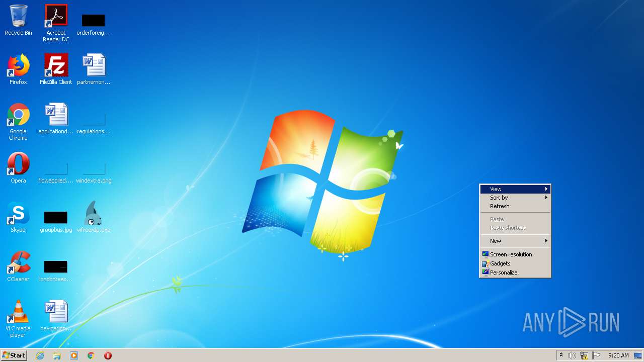Select the Google Chrome desktop shortcut
Screen dimensions: 644x362
[18, 122]
